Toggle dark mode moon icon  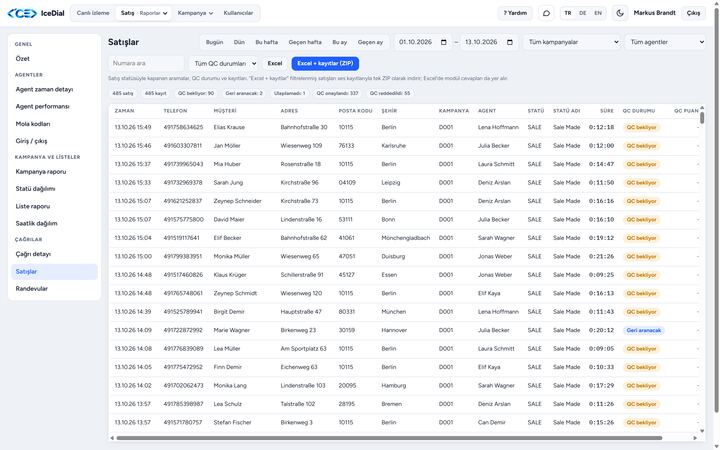[619, 13]
